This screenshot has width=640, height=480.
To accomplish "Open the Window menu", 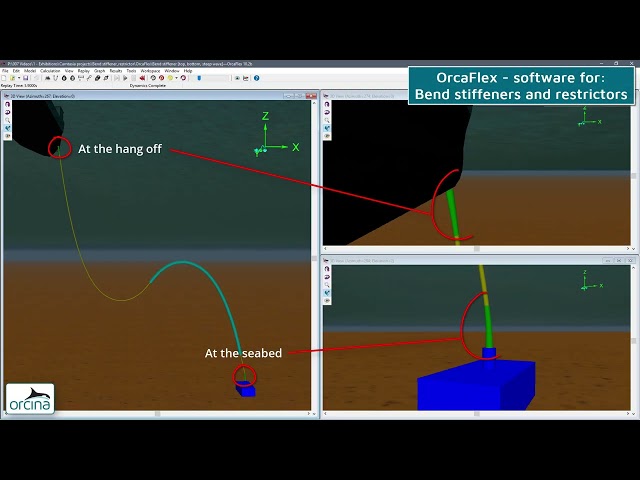I will coord(172,71).
